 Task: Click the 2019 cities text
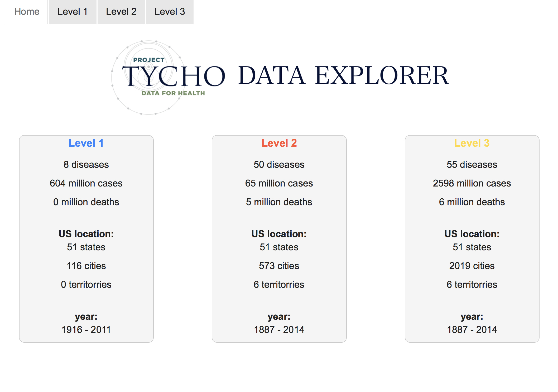point(472,266)
